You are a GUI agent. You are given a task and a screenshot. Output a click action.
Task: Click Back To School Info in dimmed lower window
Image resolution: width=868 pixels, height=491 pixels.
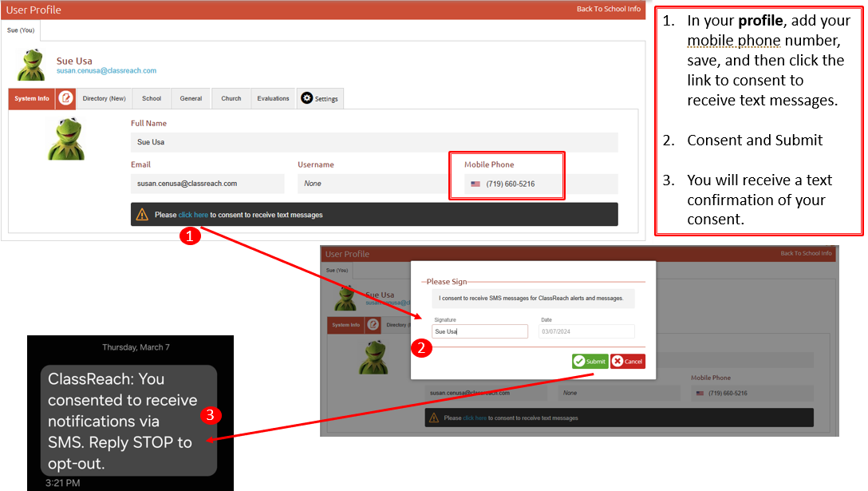coord(806,253)
